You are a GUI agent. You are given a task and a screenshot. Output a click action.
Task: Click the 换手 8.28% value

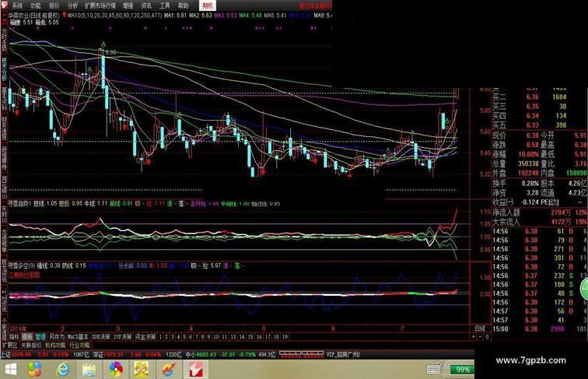pos(530,184)
